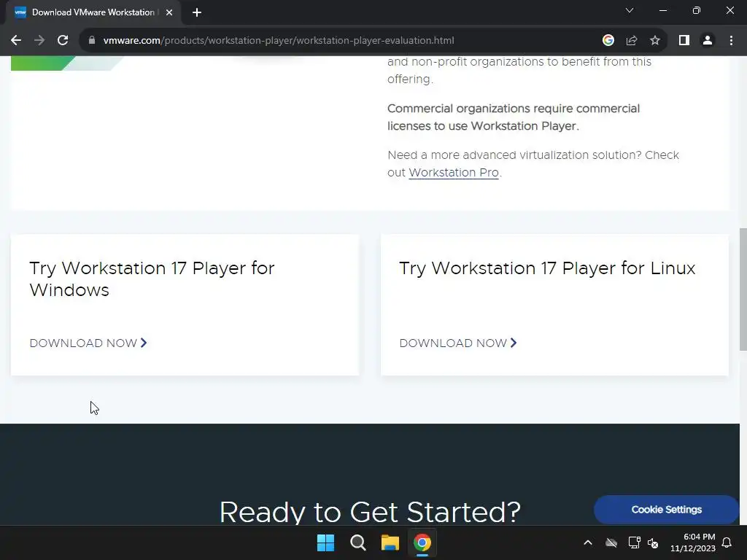Open the Chrome profile menu
747x560 pixels.
[708, 41]
